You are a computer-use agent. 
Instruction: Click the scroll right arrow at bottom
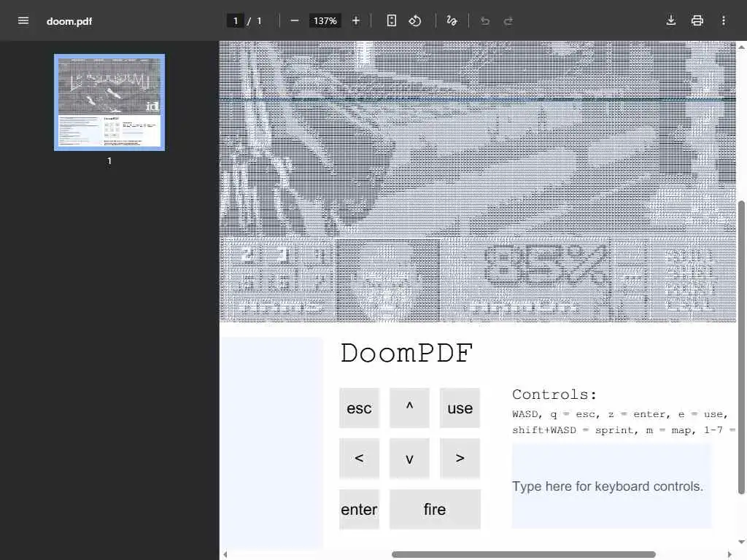(729, 554)
